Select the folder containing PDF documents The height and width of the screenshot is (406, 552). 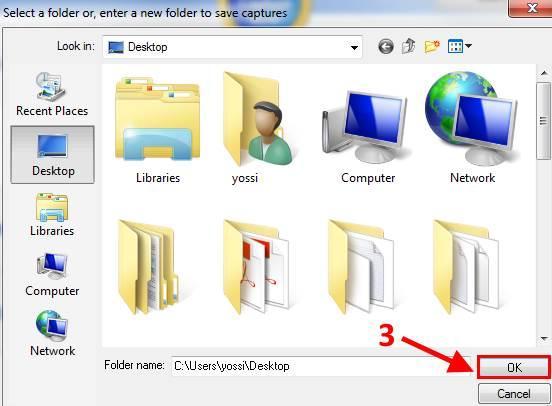(257, 267)
